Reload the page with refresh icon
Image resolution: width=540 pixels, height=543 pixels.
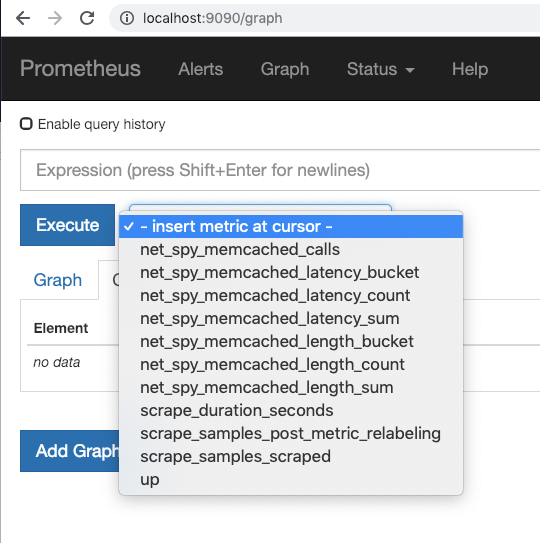(87, 18)
